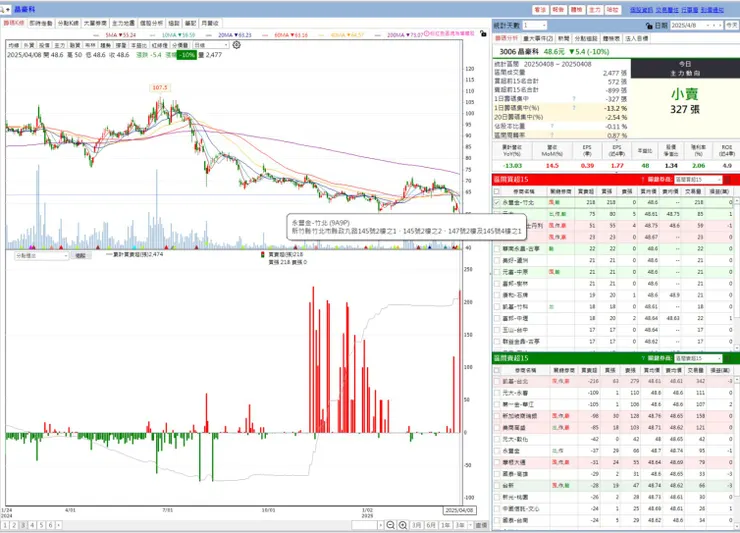Switch to the 主力地圖 tab
This screenshot has width=740, height=533.
coord(123,23)
